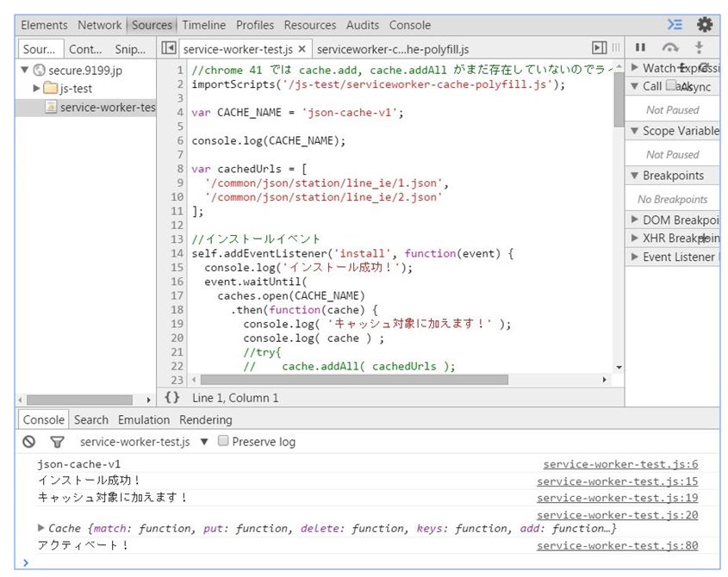This screenshot has width=728, height=577.
Task: Click the 'No Breakpoints' placeholder text
Action: click(x=672, y=199)
